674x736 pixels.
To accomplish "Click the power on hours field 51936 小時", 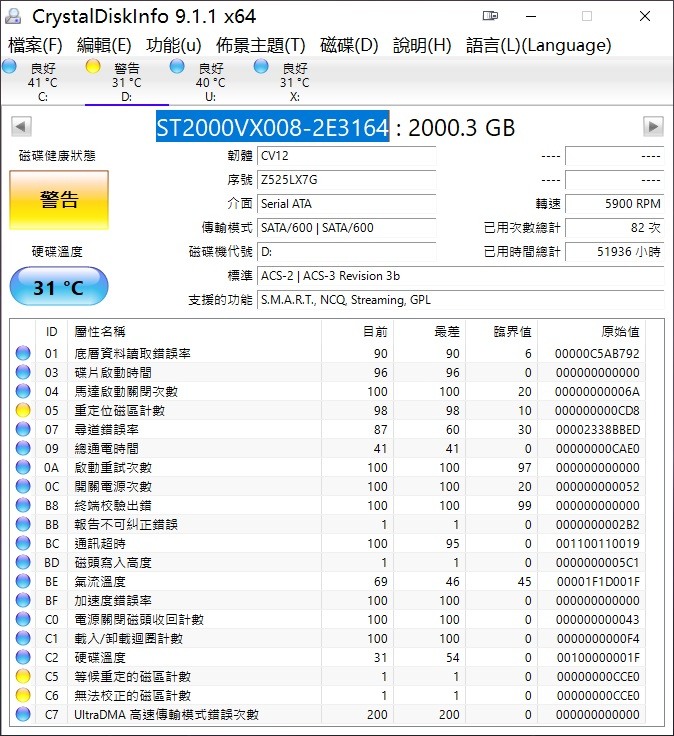I will [614, 252].
